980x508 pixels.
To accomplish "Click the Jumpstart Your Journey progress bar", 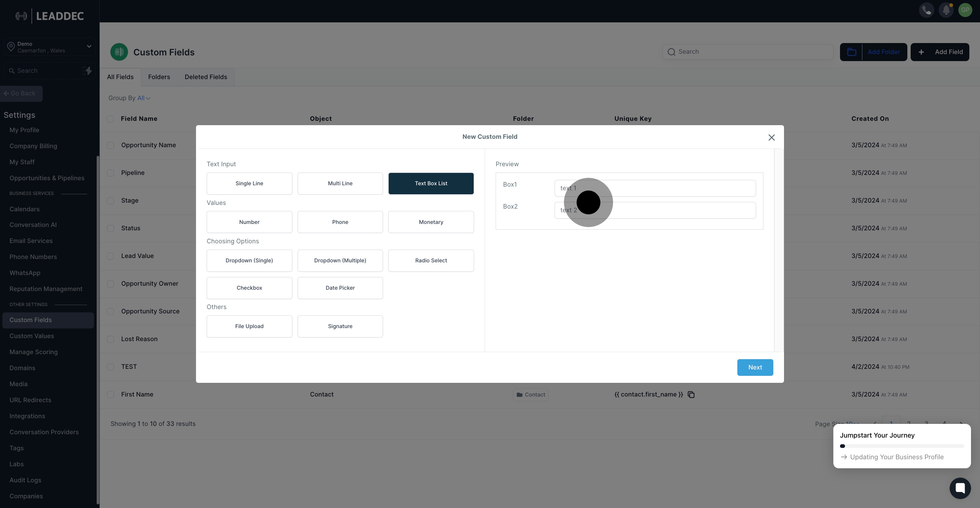I will pos(902,446).
